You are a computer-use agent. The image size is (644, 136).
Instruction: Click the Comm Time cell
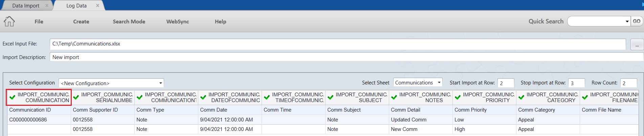(293, 110)
